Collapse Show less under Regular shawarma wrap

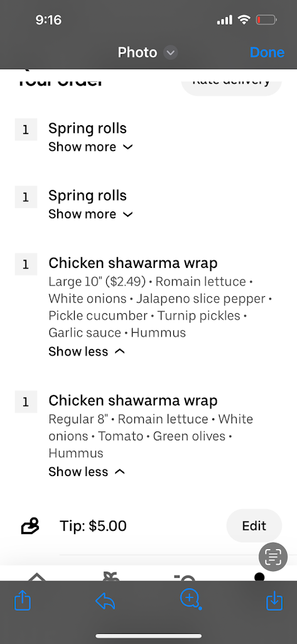(x=87, y=472)
